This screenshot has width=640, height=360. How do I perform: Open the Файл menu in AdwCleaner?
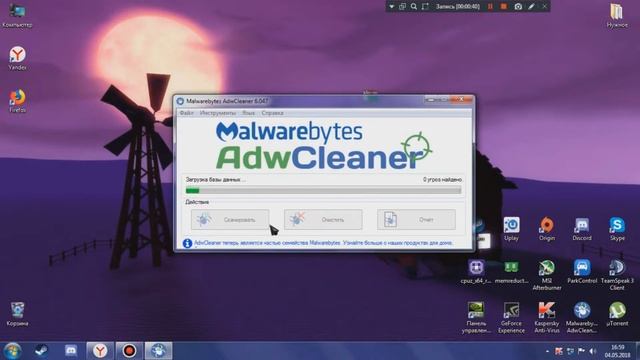click(187, 113)
